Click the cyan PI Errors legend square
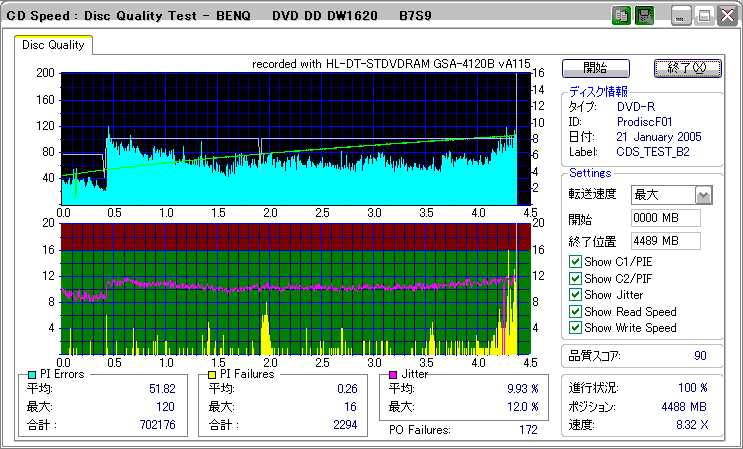The image size is (743, 449). 32,374
